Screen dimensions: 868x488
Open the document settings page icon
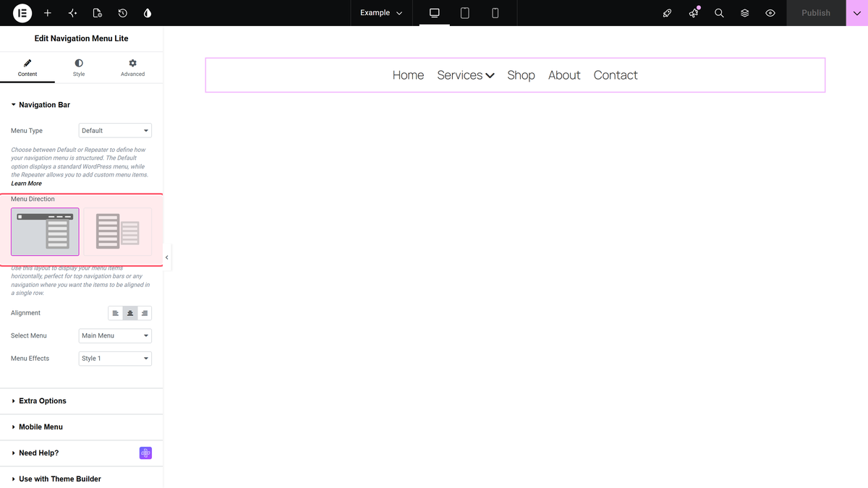[x=98, y=13]
